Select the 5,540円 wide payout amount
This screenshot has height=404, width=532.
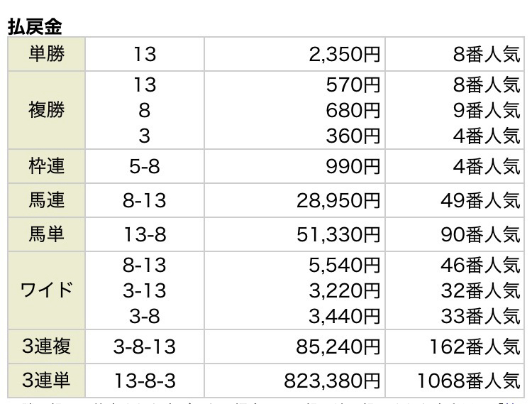point(345,265)
